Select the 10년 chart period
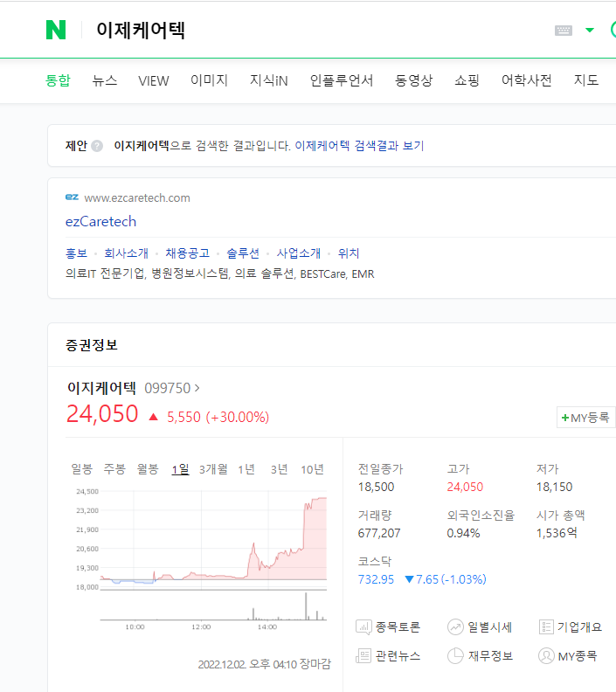616x692 pixels. tap(312, 469)
